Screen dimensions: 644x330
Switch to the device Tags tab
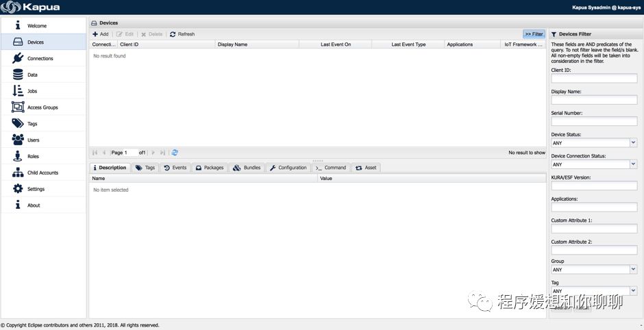point(145,168)
